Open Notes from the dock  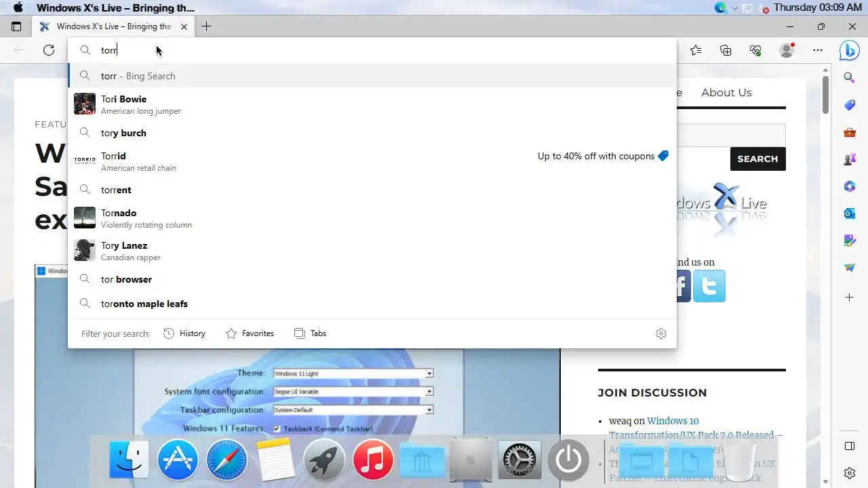click(275, 460)
